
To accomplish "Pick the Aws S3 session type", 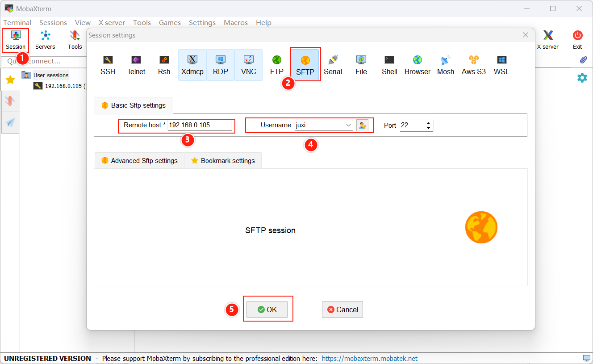I will point(474,65).
